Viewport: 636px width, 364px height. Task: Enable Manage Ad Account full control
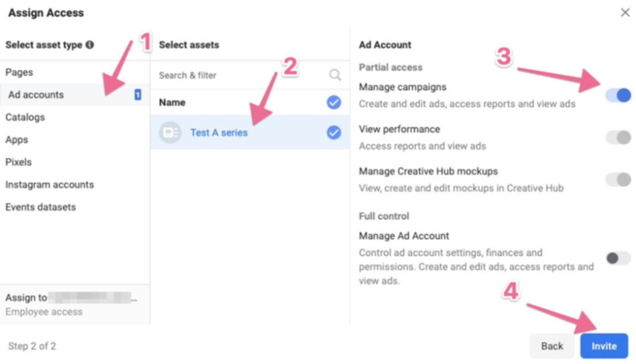618,258
